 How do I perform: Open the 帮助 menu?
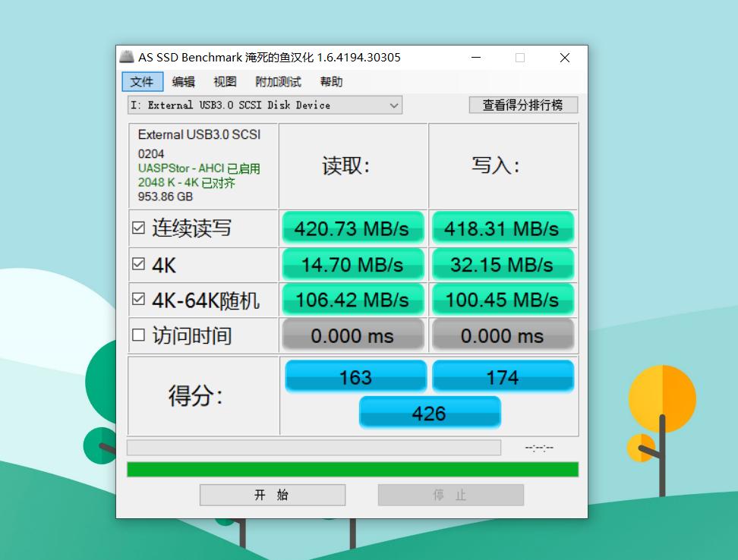point(330,81)
